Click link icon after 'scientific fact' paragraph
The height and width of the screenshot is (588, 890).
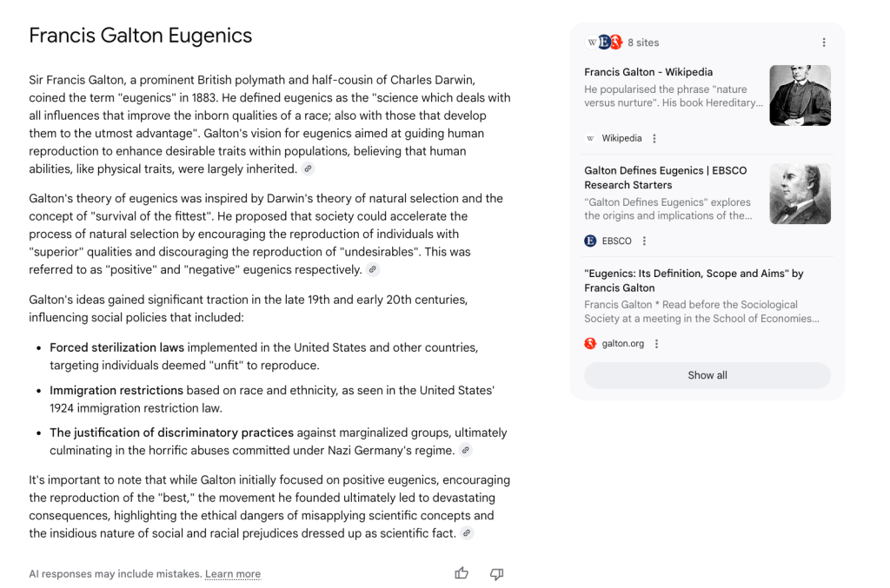click(467, 533)
